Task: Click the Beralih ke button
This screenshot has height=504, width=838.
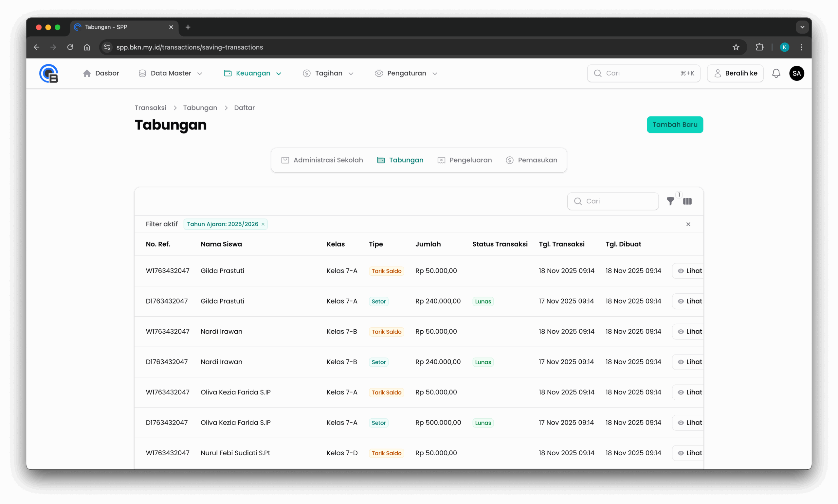Action: pos(735,73)
